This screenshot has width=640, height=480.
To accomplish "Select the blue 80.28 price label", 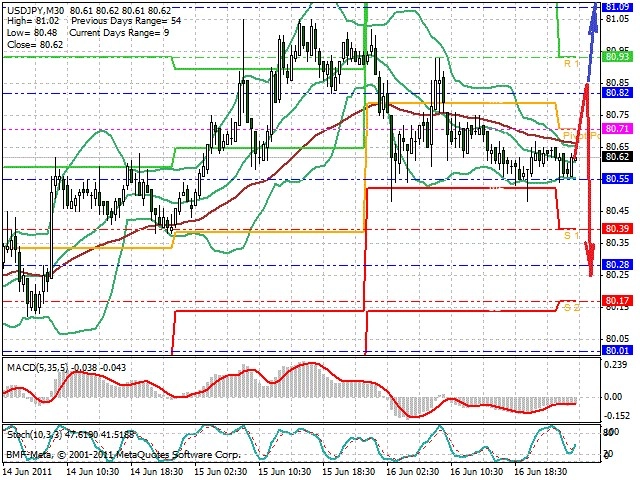I will pos(617,264).
